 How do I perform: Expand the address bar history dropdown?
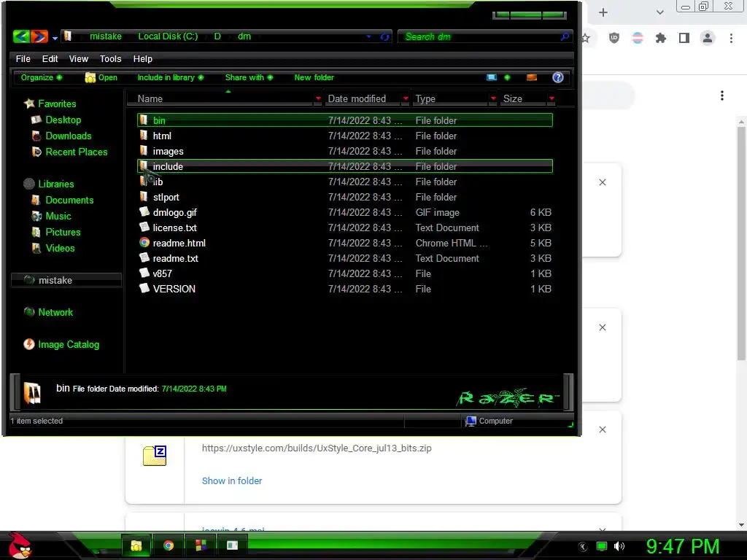(368, 36)
